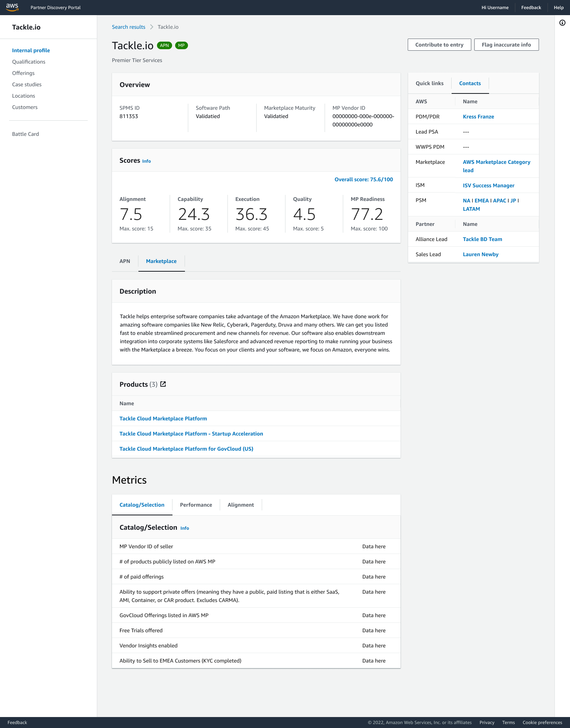Image resolution: width=570 pixels, height=728 pixels.
Task: Click SPMS ID value 811353
Action: (129, 116)
